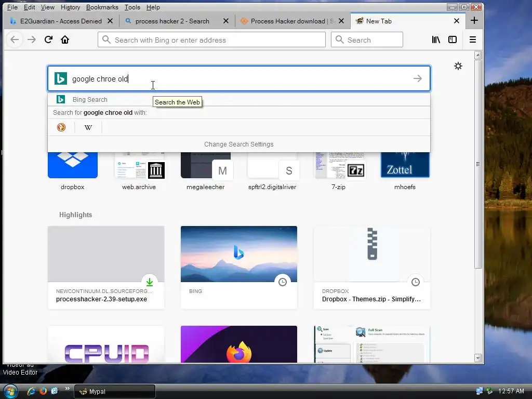Open the BING highlight card

239,268
